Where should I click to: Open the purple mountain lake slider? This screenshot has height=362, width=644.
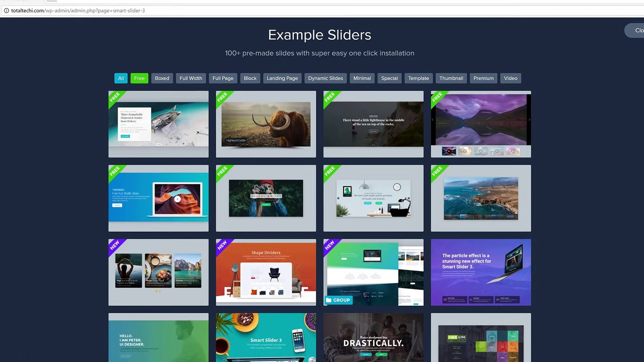coord(481,124)
